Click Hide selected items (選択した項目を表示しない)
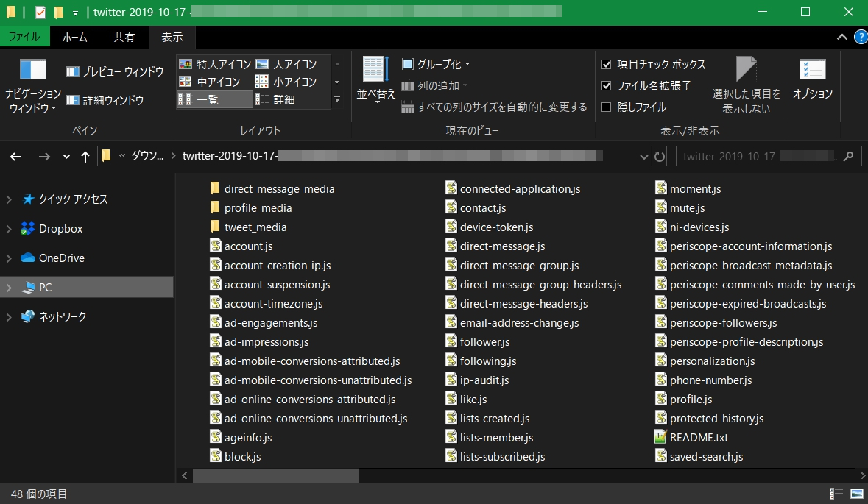 coord(747,86)
